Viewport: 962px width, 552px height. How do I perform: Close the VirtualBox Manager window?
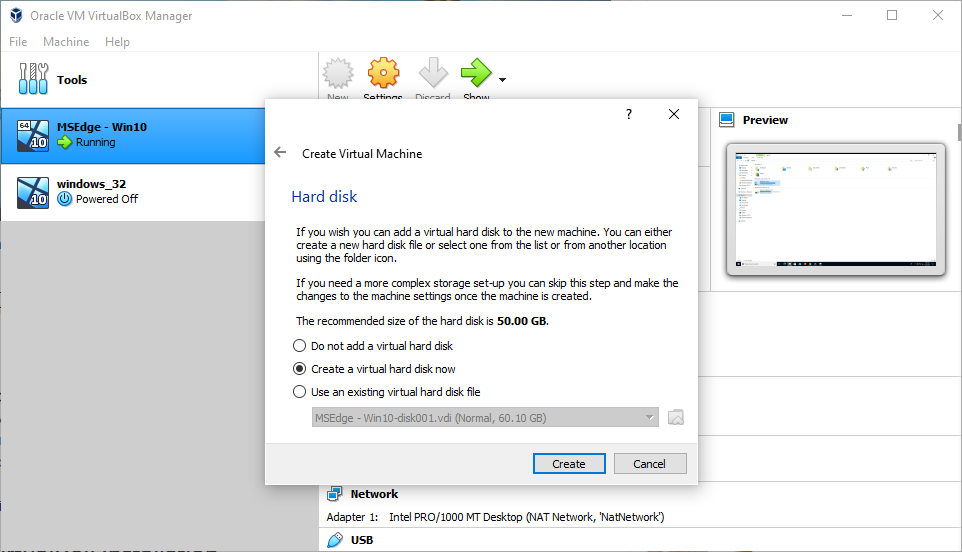click(937, 15)
